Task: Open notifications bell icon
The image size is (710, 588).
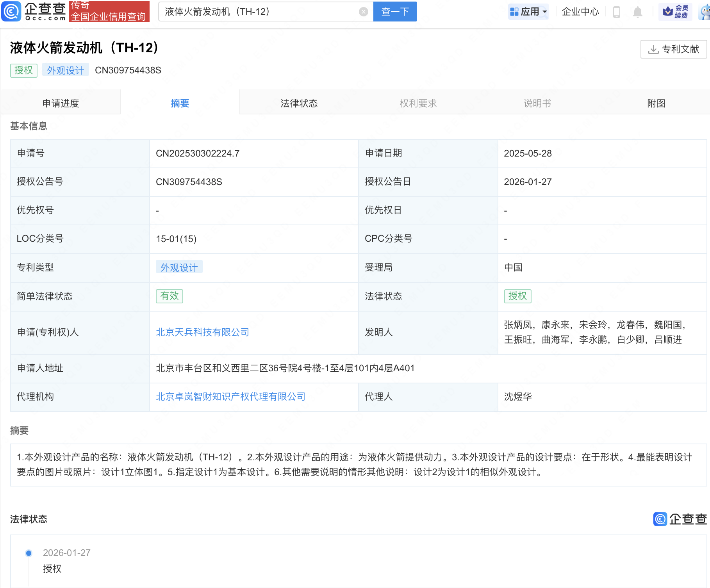Action: click(637, 12)
